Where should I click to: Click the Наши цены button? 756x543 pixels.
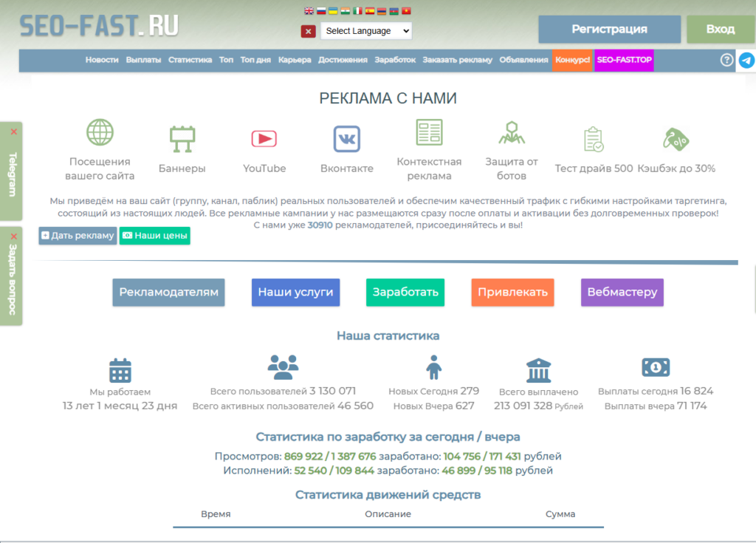pyautogui.click(x=155, y=236)
